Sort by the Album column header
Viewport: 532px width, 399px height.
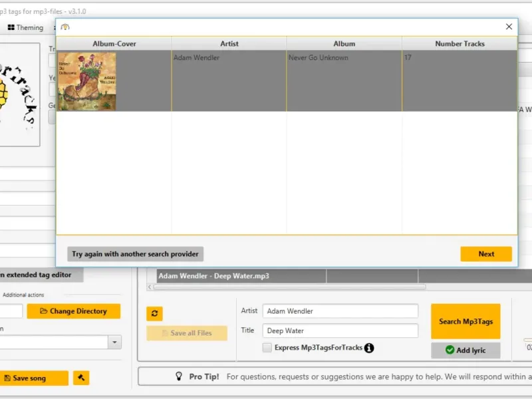[344, 44]
